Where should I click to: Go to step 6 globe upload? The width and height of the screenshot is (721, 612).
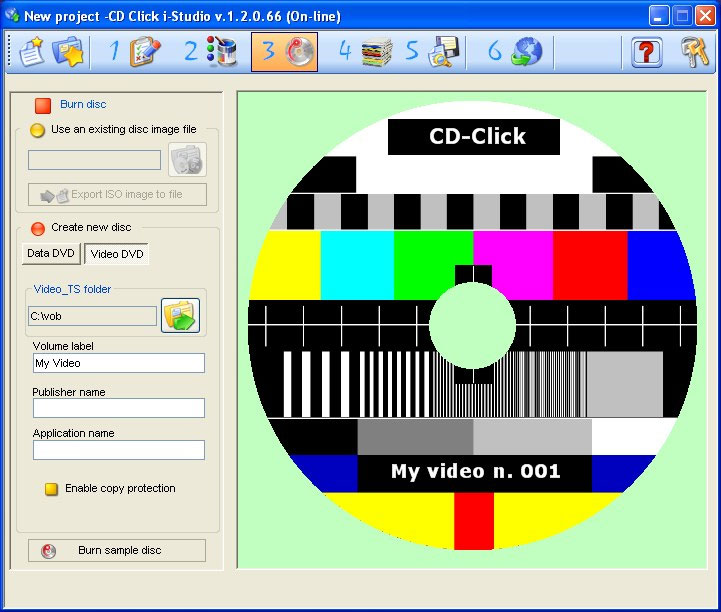point(515,51)
